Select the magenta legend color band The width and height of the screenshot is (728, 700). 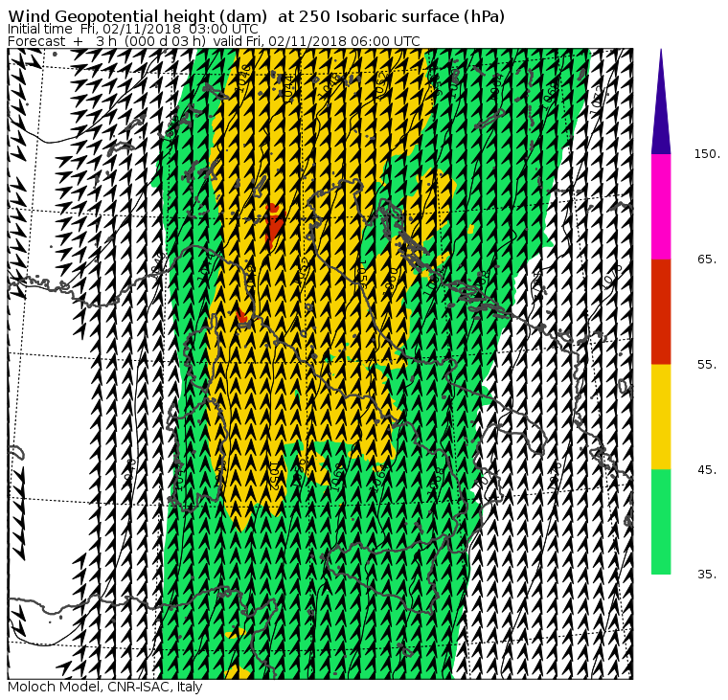[661, 207]
